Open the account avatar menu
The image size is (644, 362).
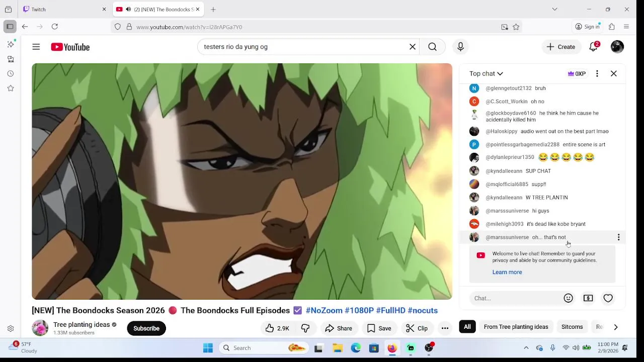point(617,47)
